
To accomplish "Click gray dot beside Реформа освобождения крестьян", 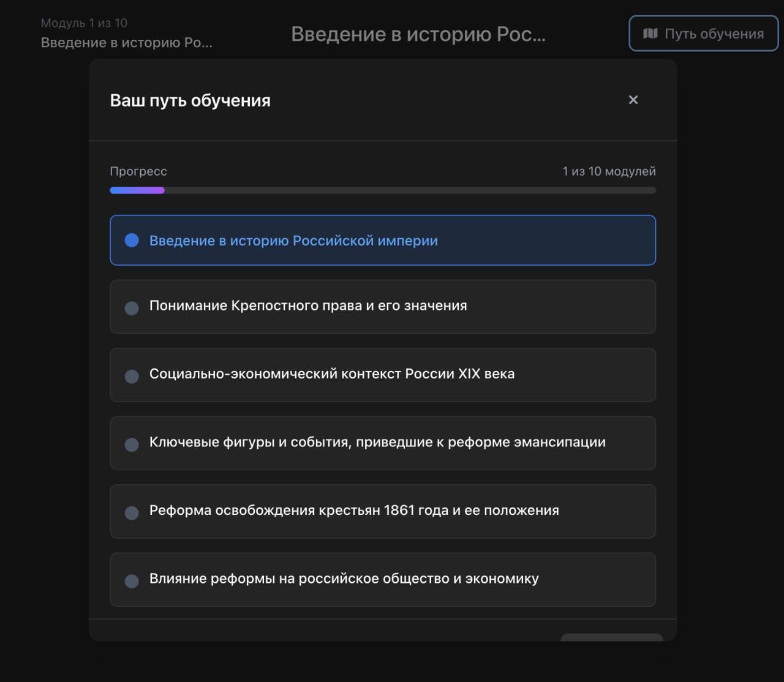I will tap(132, 512).
